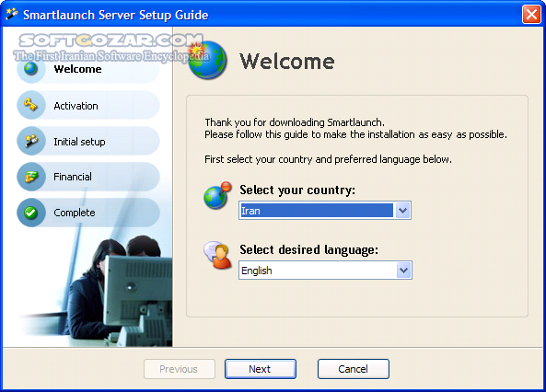Viewport: 546px width, 392px height.
Task: Open the Iran country combo box
Action: [325, 211]
